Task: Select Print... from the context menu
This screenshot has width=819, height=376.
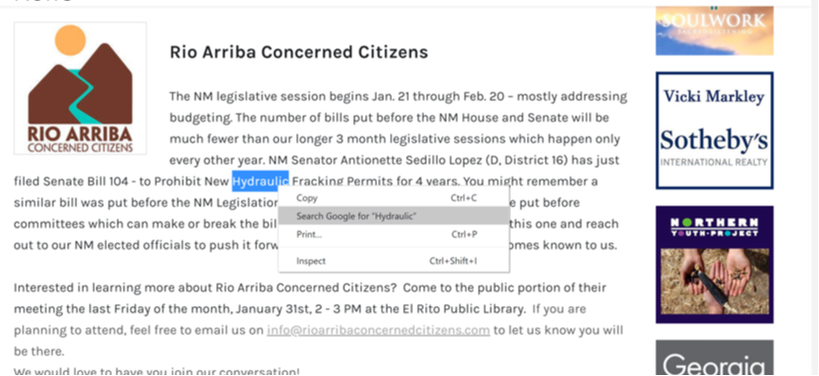Action: 394,234
